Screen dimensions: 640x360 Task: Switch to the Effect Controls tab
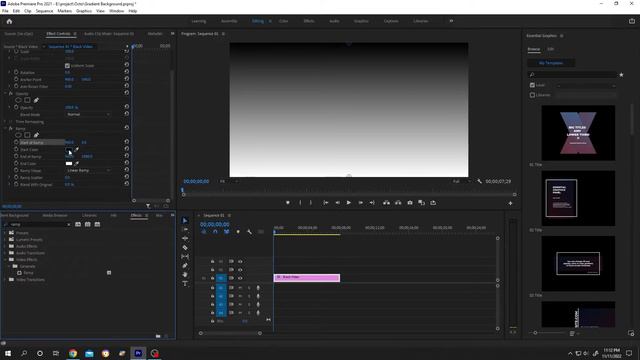point(58,34)
